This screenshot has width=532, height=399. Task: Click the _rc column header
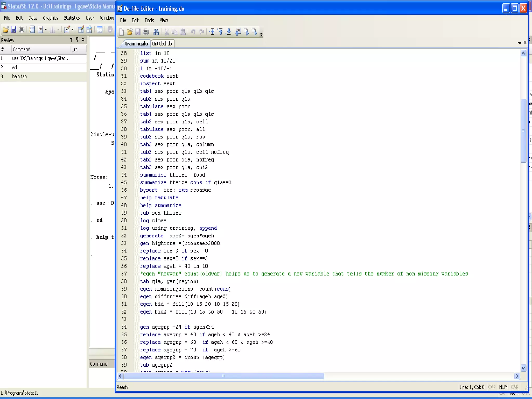[78, 49]
